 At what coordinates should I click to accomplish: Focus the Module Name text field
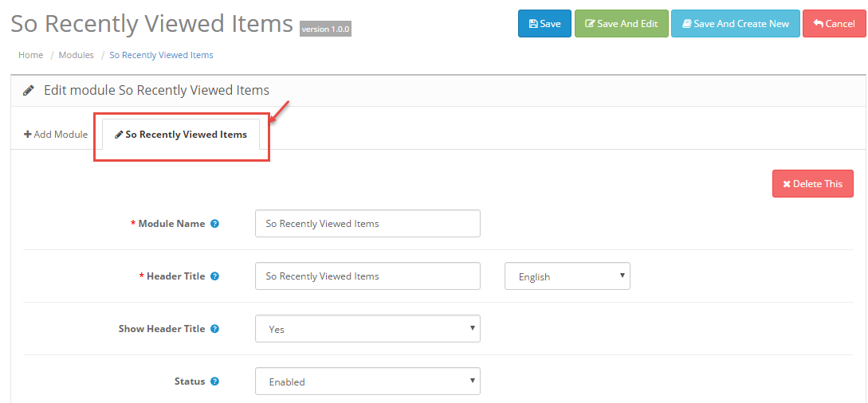[367, 224]
